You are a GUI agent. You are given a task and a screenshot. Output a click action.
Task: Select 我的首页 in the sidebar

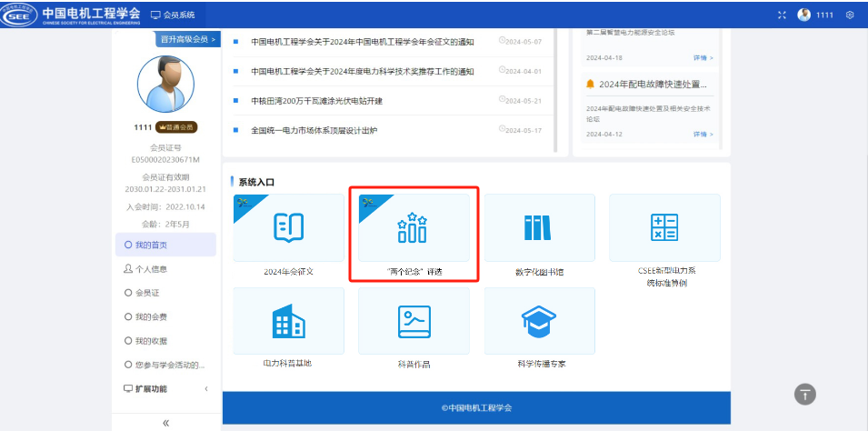(165, 245)
